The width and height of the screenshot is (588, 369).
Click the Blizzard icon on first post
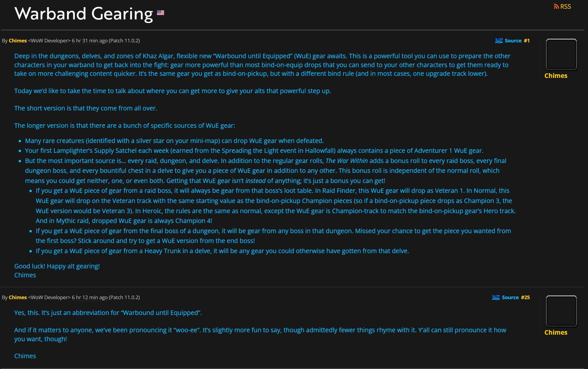coord(499,41)
